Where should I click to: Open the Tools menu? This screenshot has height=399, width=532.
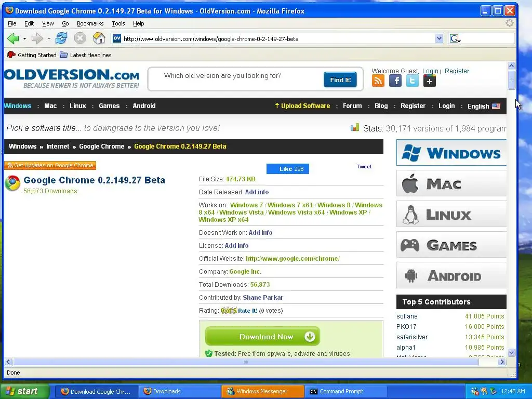[118, 23]
